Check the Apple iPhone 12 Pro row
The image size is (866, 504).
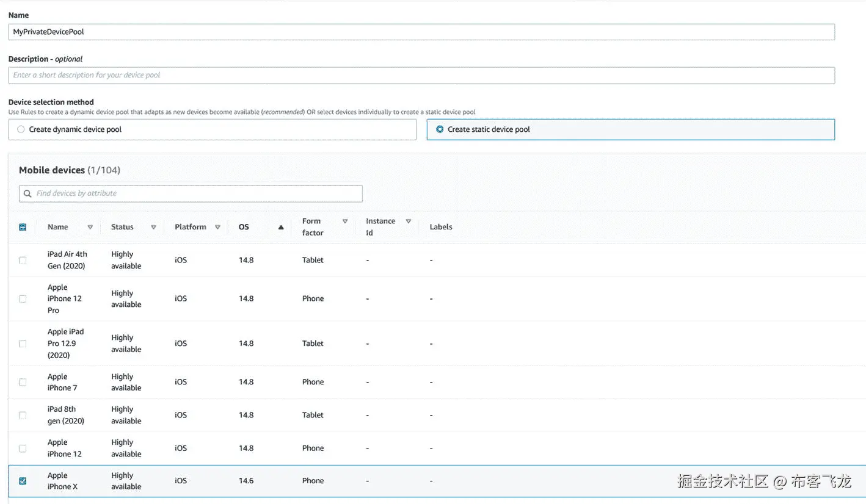click(23, 299)
